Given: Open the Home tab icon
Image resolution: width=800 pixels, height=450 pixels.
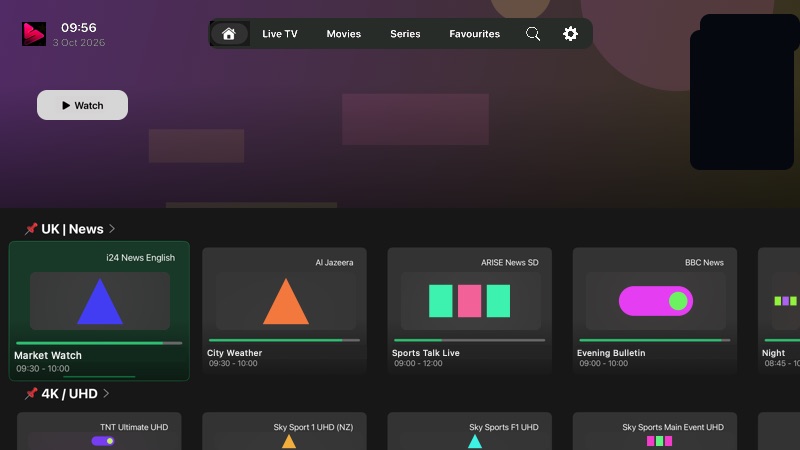Looking at the screenshot, I should point(229,34).
